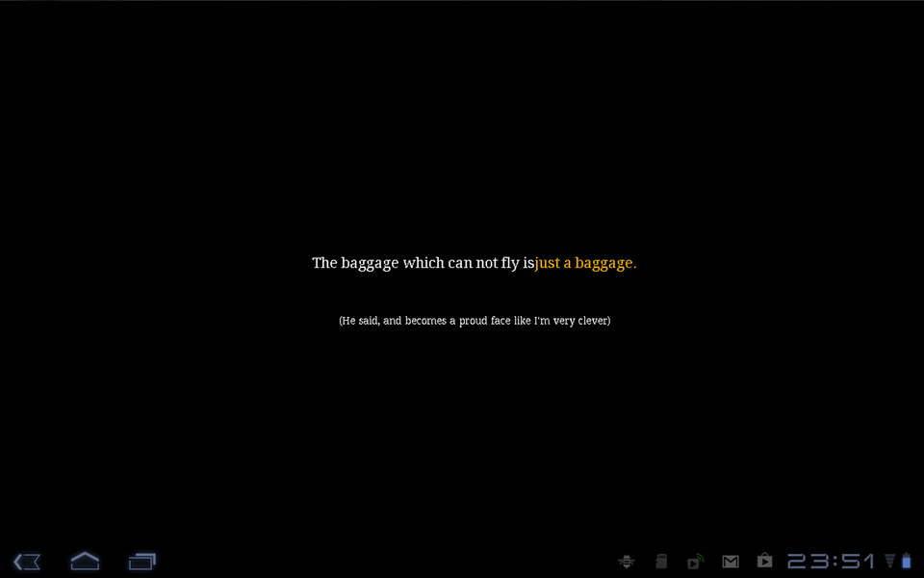Tap the network signal strength indicator
The image size is (924, 578).
pos(889,561)
